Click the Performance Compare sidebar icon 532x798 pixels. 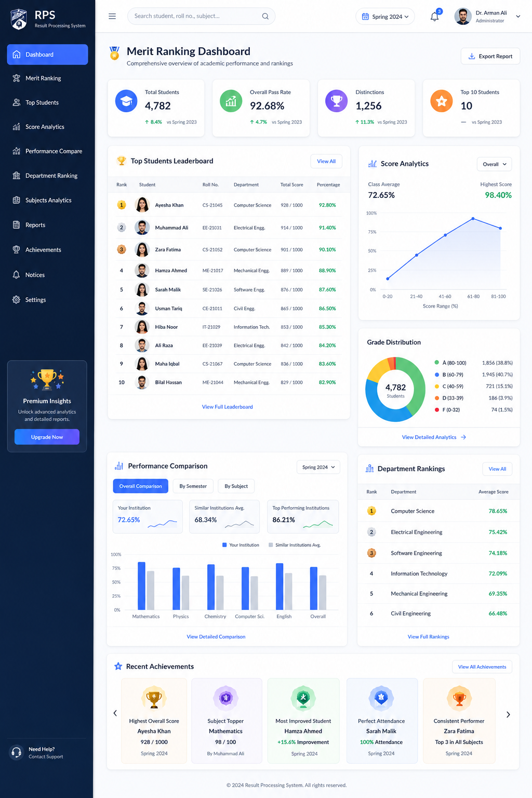click(17, 151)
